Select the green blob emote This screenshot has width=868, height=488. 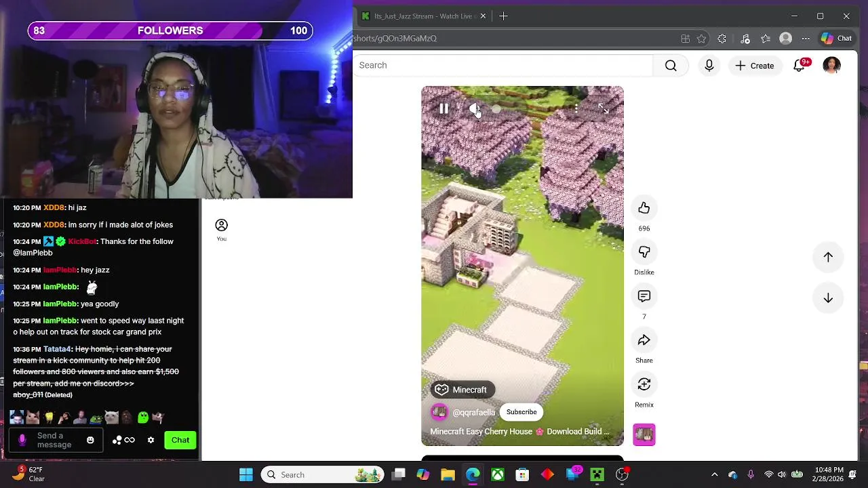(x=143, y=418)
